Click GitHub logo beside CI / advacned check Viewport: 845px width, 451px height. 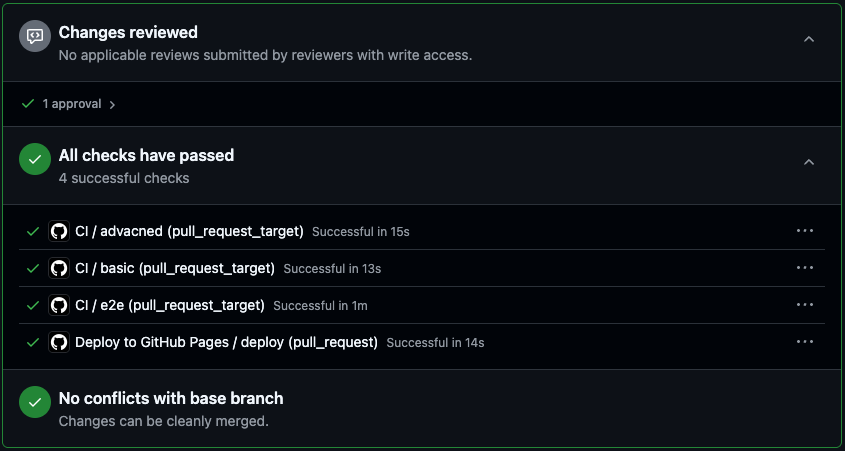[x=59, y=231]
